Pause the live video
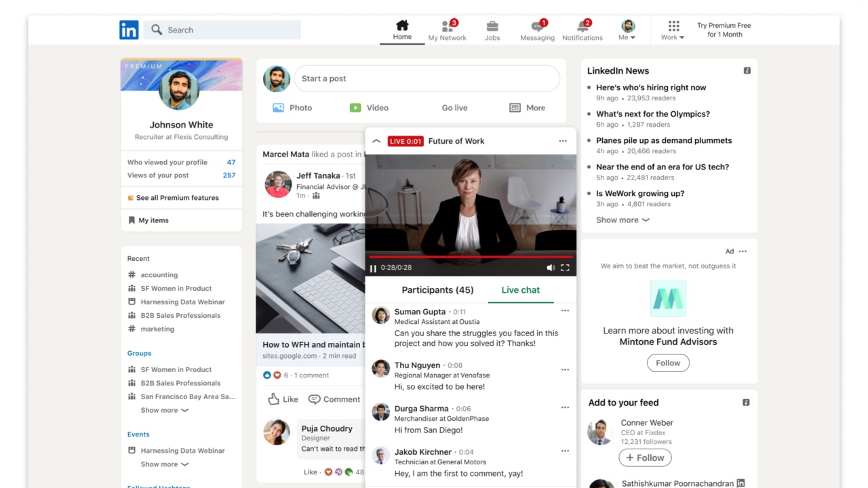Image resolution: width=868 pixels, height=488 pixels. (373, 268)
